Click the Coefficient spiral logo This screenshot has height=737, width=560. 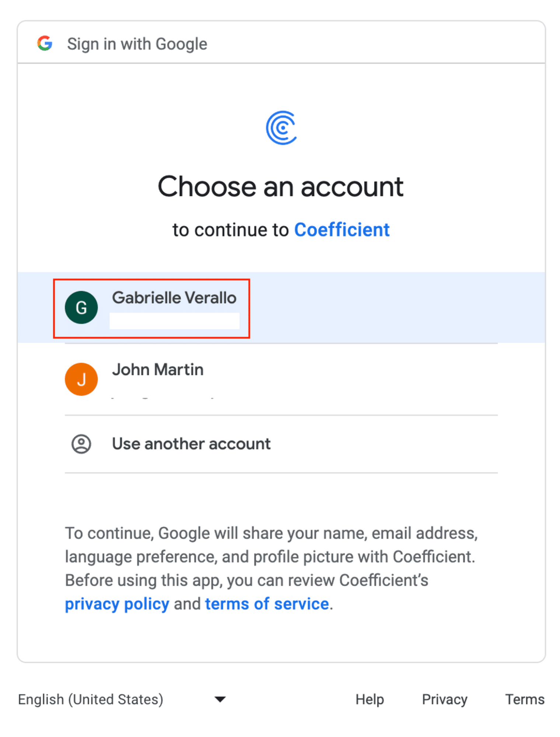(281, 128)
